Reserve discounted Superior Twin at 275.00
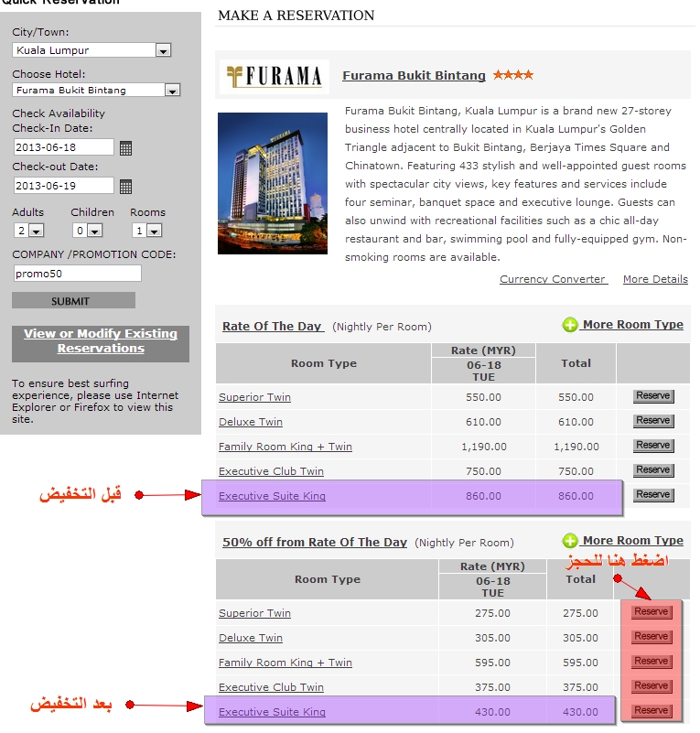700x733 pixels. click(x=652, y=612)
